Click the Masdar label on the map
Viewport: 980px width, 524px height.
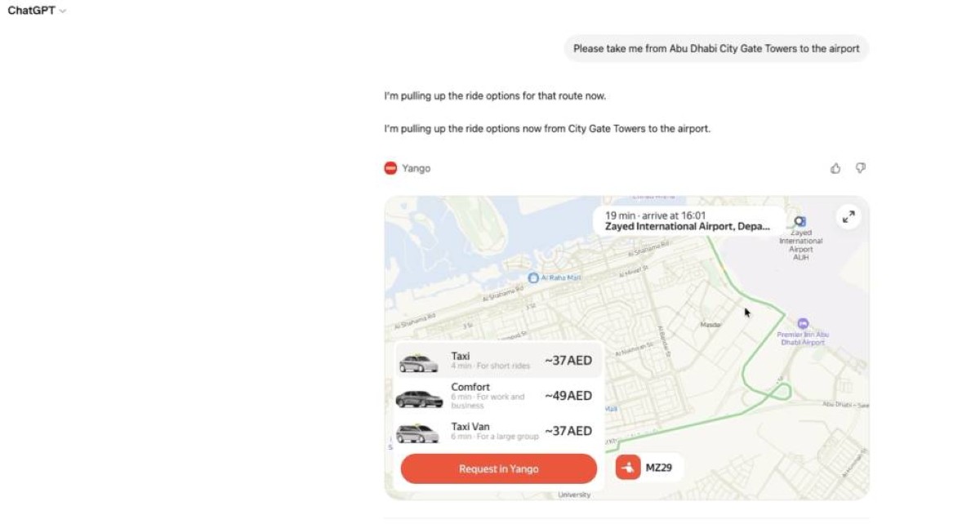pos(710,325)
